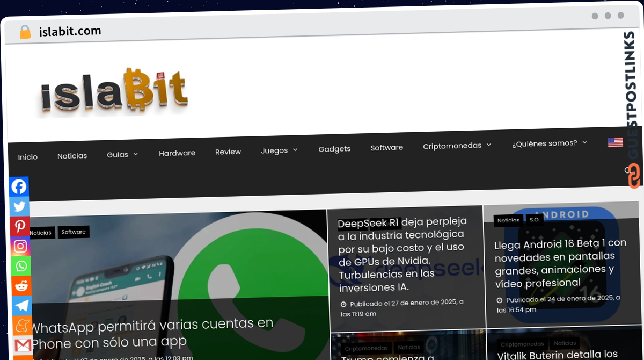The height and width of the screenshot is (360, 644).
Task: Click S.O. tag on Android 16 article
Action: [x=534, y=220]
